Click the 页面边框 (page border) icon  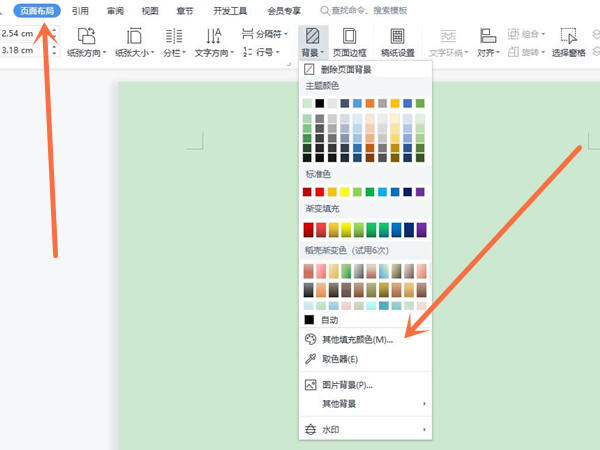click(x=349, y=36)
